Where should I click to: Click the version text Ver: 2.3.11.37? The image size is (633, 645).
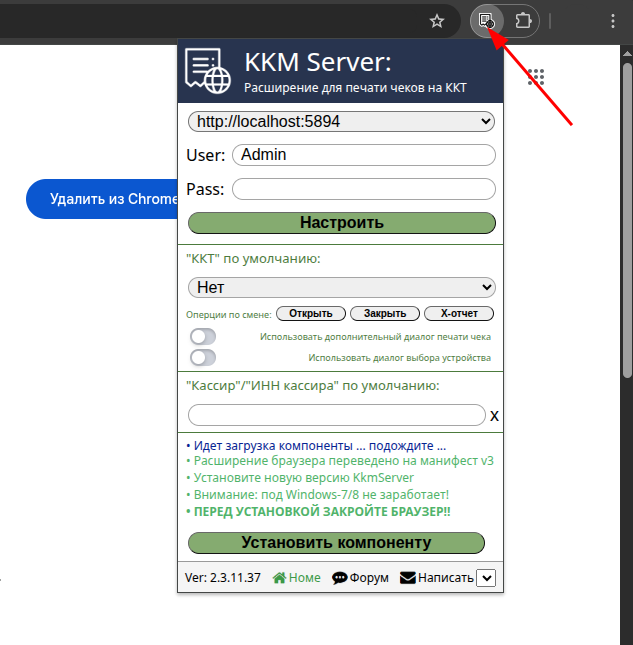click(223, 578)
